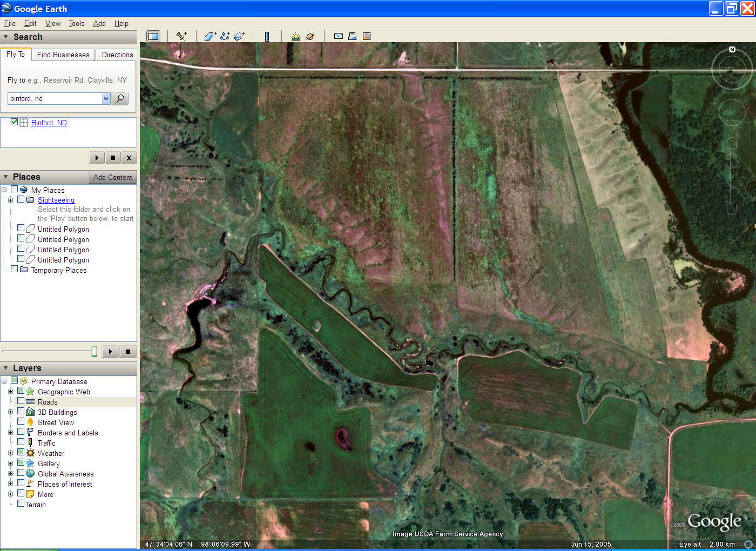The height and width of the screenshot is (551, 756).
Task: Switch to the Find Businesses tab
Action: [63, 55]
